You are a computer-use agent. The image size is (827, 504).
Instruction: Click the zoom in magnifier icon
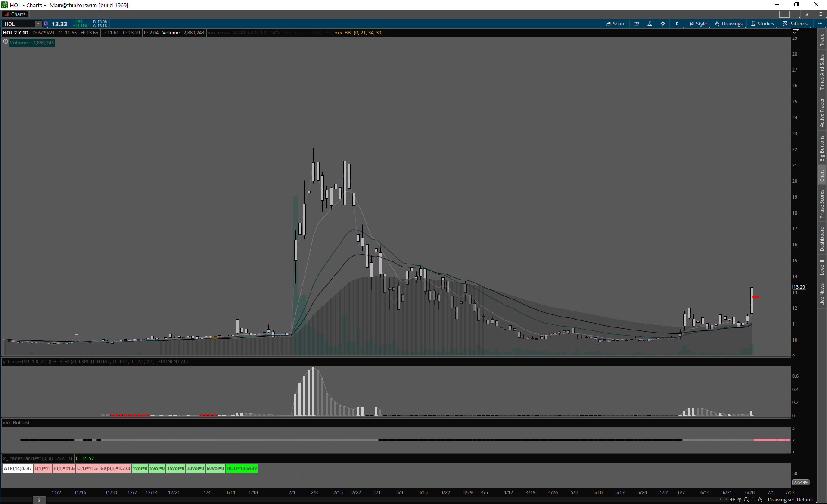click(746, 500)
